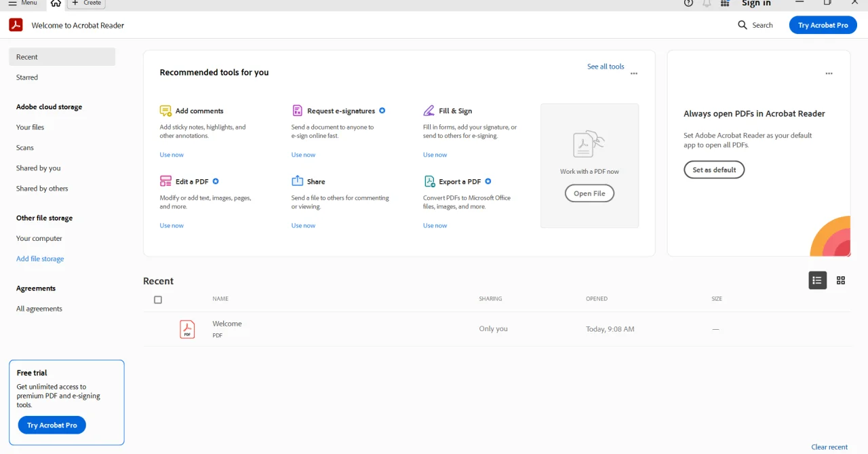
Task: Click the notifications bell icon
Action: pyautogui.click(x=707, y=3)
